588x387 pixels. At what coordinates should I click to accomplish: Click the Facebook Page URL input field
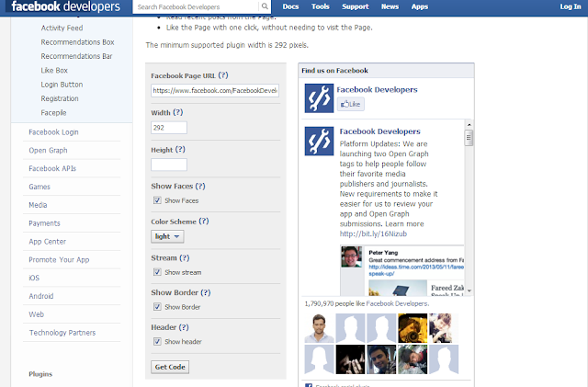click(215, 90)
